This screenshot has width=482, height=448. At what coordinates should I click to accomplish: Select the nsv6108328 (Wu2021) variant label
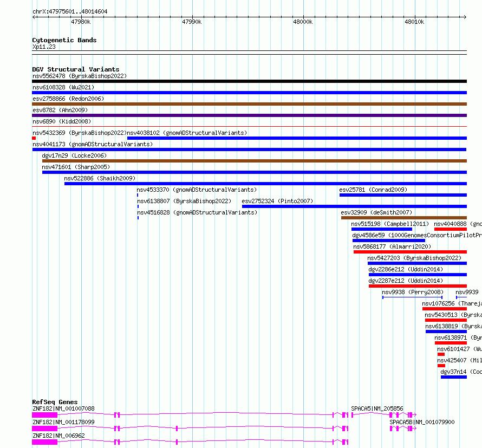(x=63, y=87)
